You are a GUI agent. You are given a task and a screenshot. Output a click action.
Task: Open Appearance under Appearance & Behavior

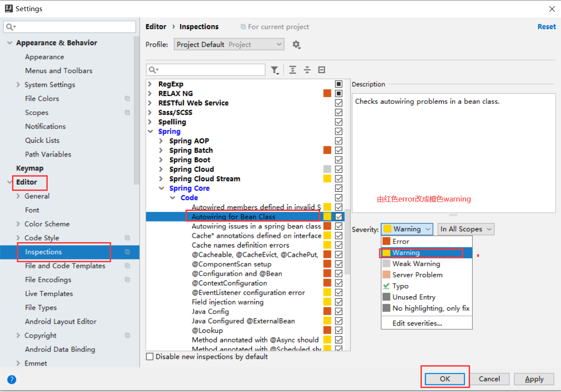pos(45,57)
